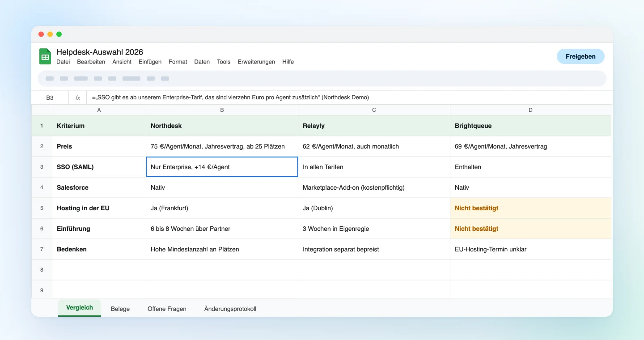This screenshot has width=644, height=340.
Task: Click the Helpdesk-Auswahl 2026 document title
Action: 100,52
